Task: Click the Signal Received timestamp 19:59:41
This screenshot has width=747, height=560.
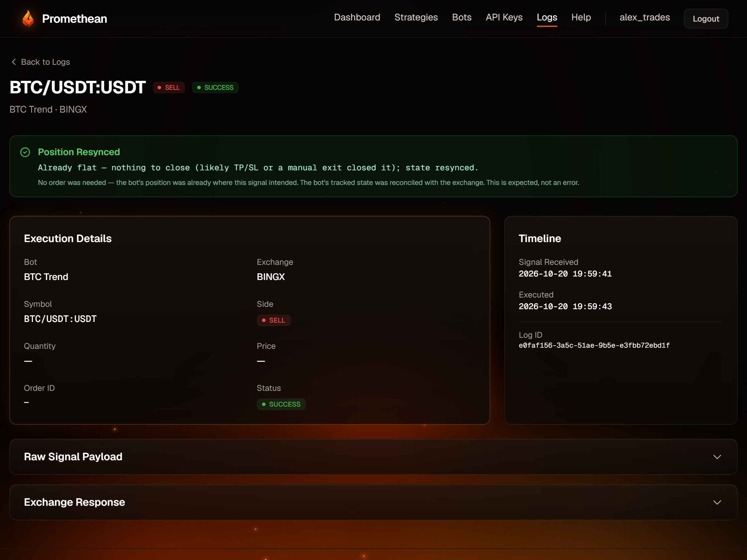Action: click(565, 274)
